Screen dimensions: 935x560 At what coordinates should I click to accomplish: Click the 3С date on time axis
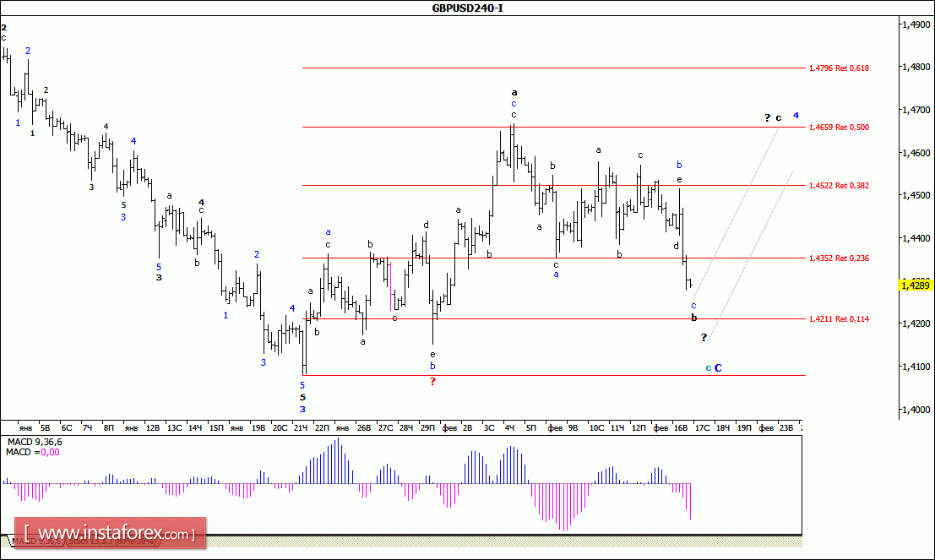489,427
